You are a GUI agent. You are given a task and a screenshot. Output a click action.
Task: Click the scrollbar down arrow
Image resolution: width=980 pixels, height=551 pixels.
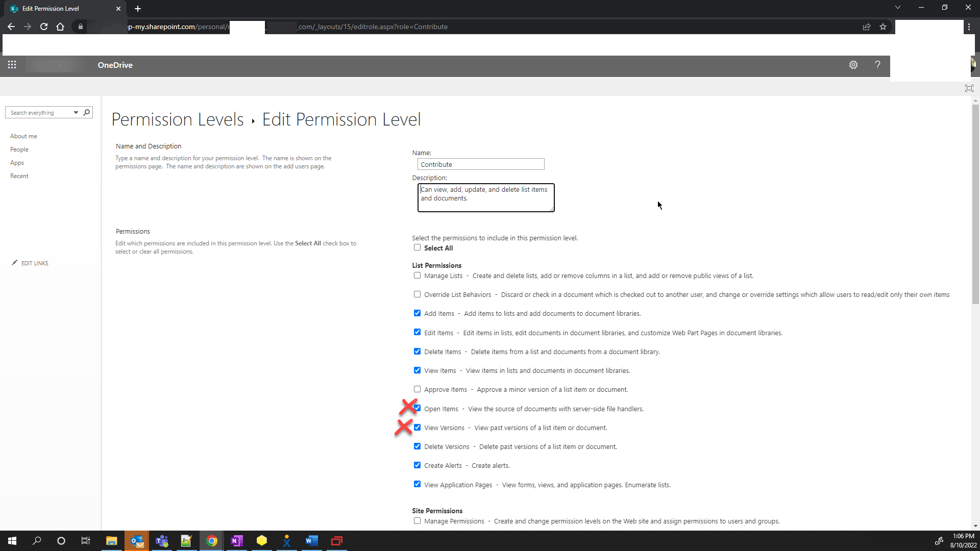coord(975,526)
